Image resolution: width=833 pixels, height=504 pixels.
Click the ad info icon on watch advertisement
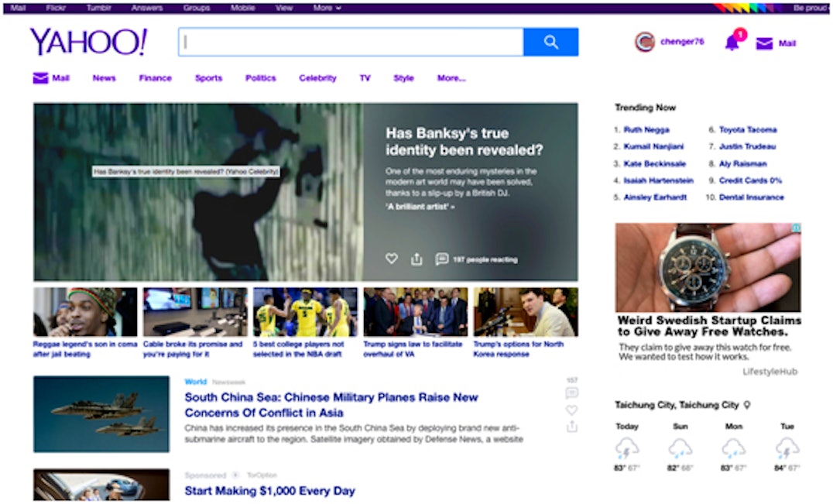(797, 228)
